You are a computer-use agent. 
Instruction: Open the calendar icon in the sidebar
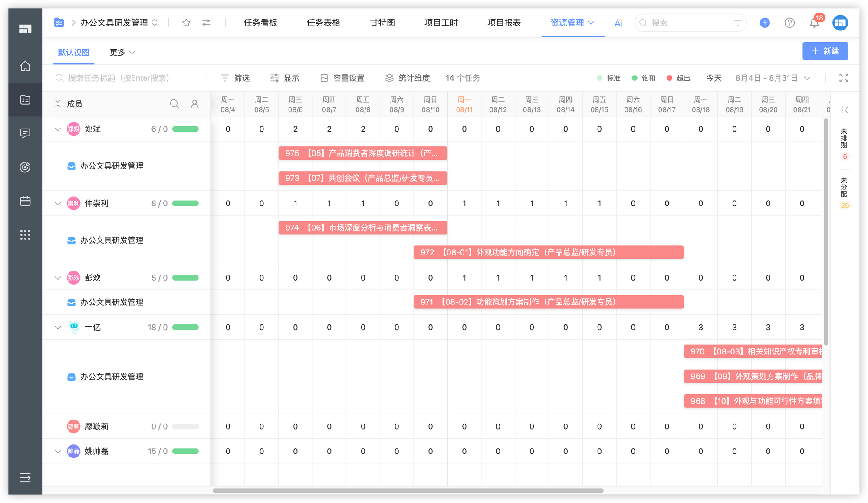pos(25,201)
